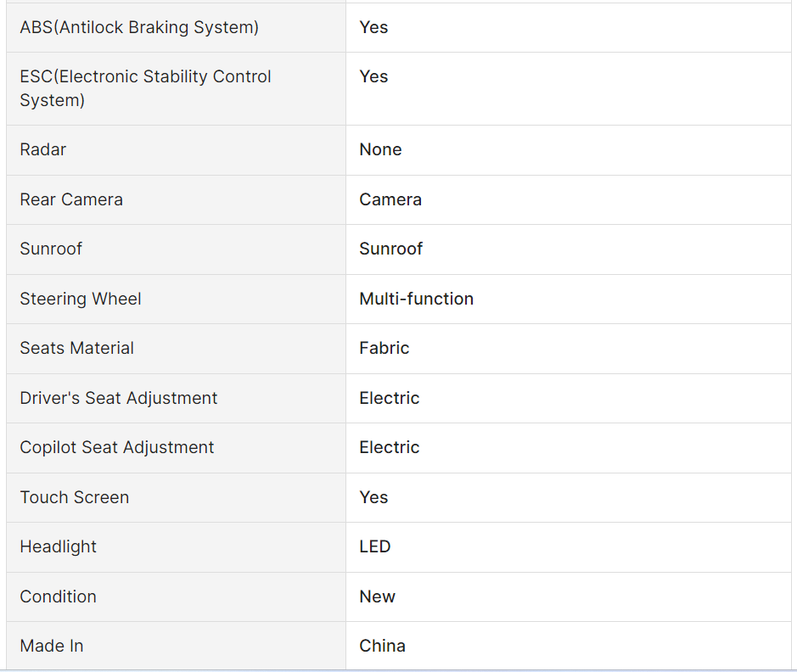Click the Condition label
The image size is (797, 672).
[x=59, y=596]
